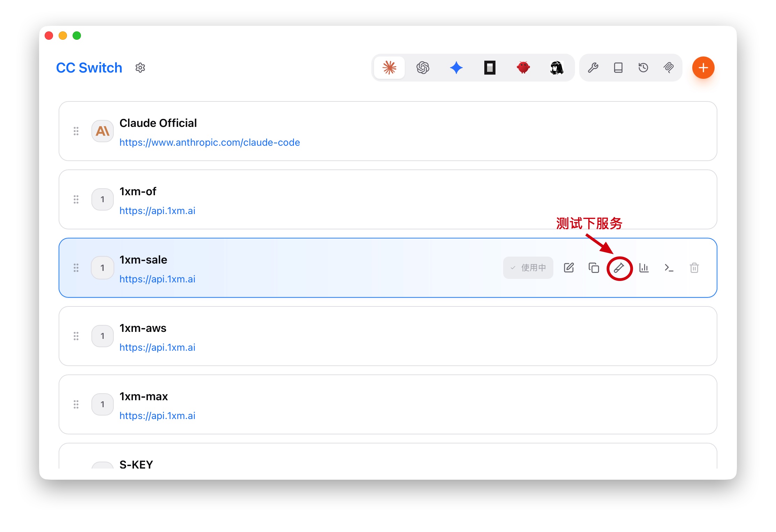This screenshot has height=532, width=776.
Task: Click the CC Switch title
Action: tap(89, 68)
